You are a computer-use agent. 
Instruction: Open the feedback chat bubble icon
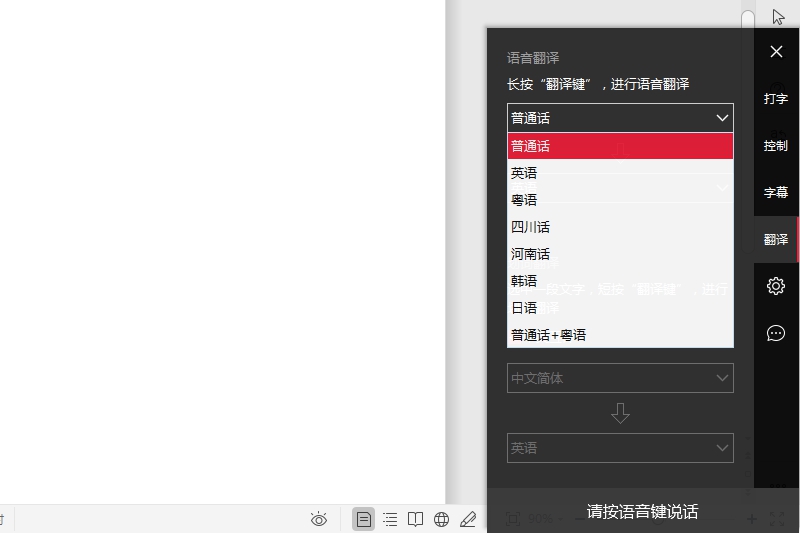(x=776, y=333)
